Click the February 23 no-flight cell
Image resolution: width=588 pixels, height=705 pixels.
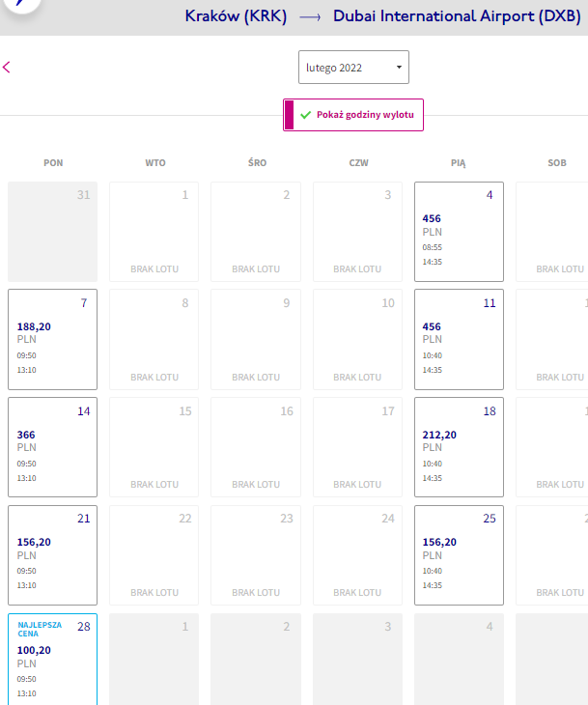pos(256,555)
